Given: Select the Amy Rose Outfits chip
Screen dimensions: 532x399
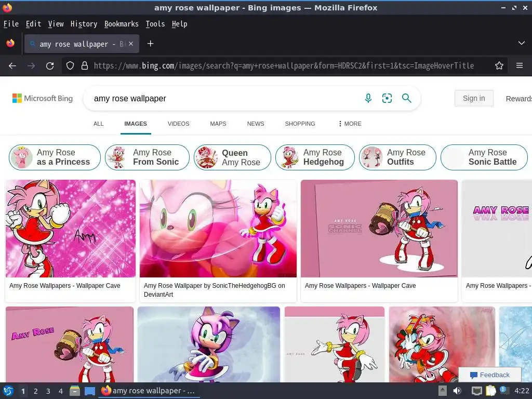Looking at the screenshot, I should tap(397, 157).
